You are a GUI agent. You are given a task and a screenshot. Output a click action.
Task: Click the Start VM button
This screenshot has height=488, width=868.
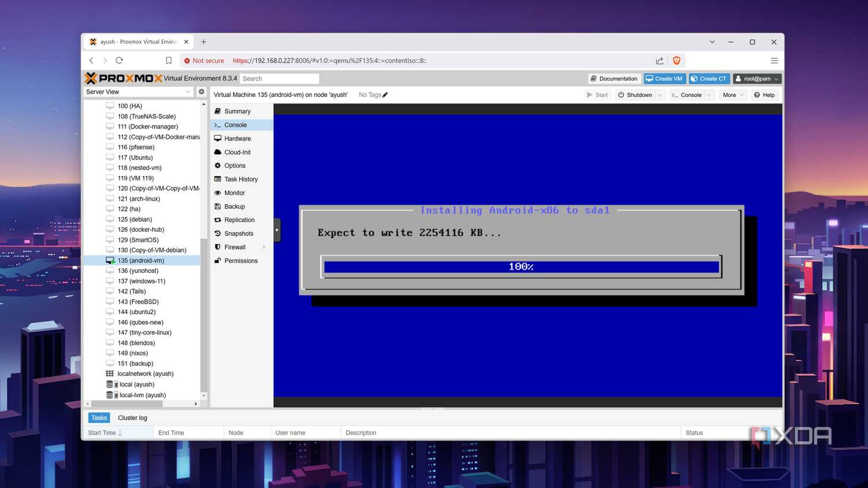point(597,95)
